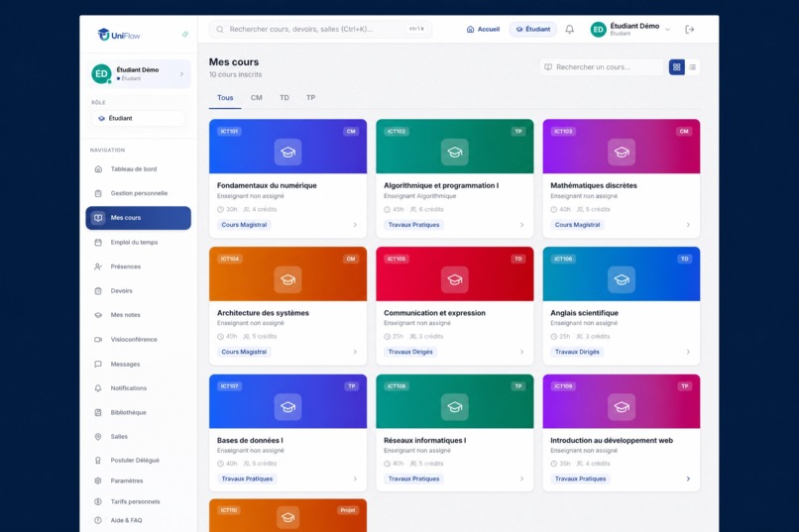Open Bibliothèque in the sidebar
Viewport: 799px width, 532px height.
[x=138, y=413]
